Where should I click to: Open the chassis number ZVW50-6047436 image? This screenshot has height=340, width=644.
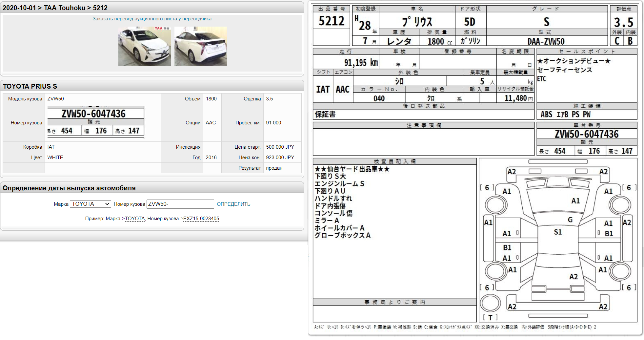[96, 122]
